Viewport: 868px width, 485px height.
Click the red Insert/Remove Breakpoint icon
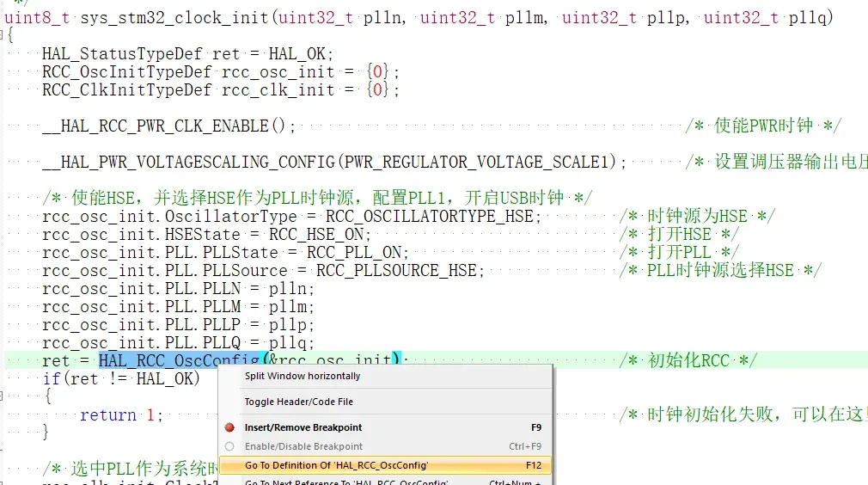229,427
